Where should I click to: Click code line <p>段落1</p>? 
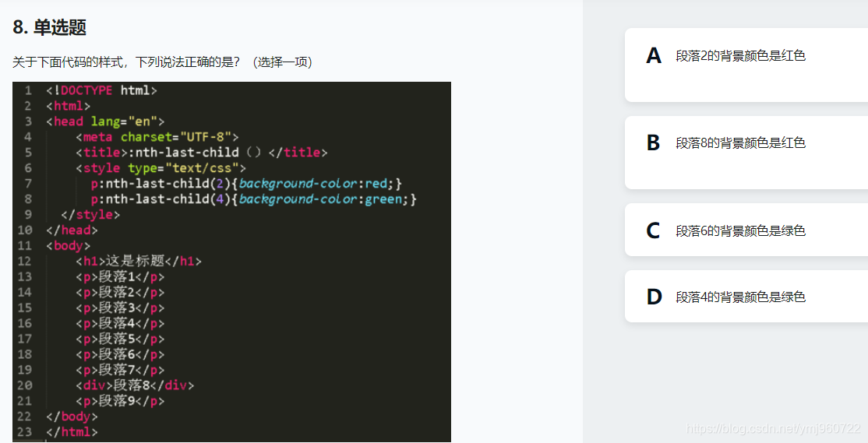[x=120, y=276]
